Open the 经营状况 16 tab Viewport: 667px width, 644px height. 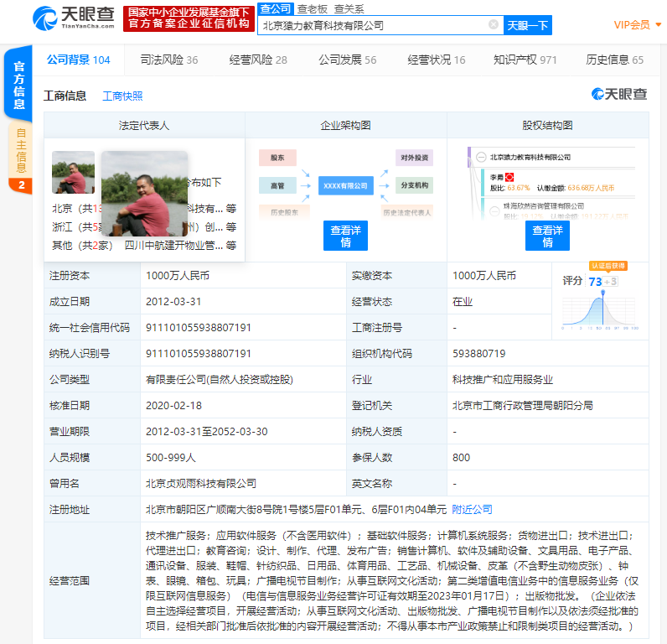coord(437,60)
